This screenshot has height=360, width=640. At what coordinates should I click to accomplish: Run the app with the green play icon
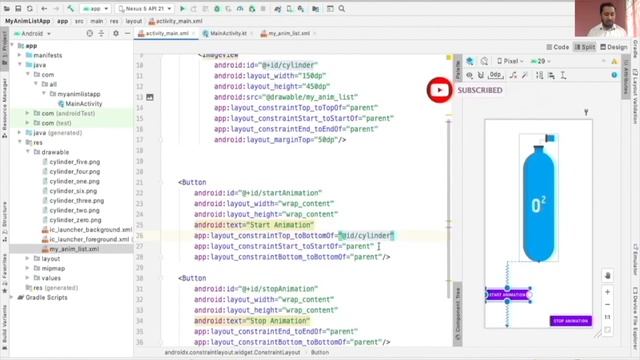(x=182, y=9)
